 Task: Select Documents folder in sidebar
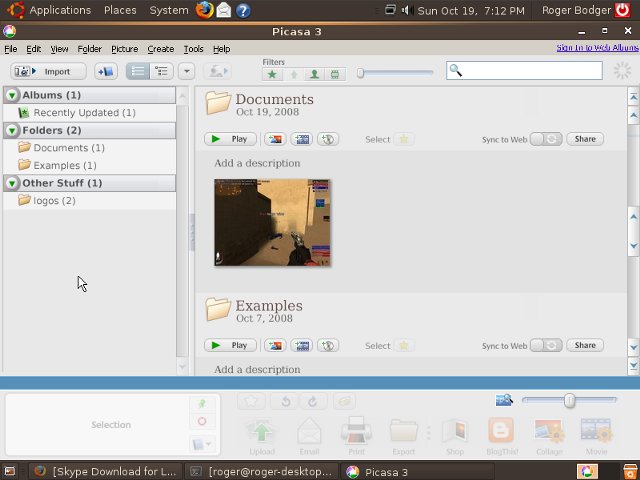coord(89,148)
